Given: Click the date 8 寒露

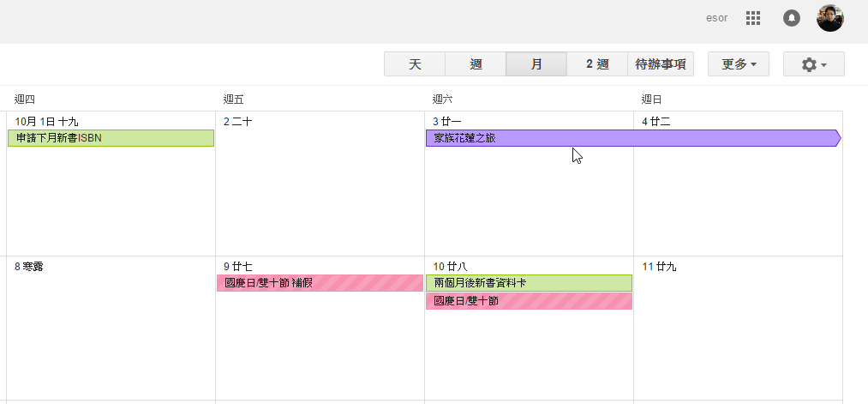Looking at the screenshot, I should tap(28, 267).
